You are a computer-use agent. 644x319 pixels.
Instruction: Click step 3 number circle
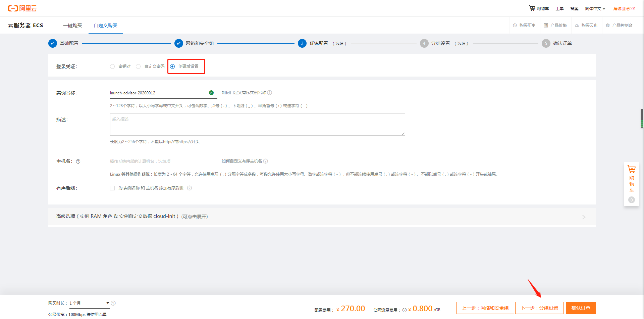pyautogui.click(x=302, y=43)
